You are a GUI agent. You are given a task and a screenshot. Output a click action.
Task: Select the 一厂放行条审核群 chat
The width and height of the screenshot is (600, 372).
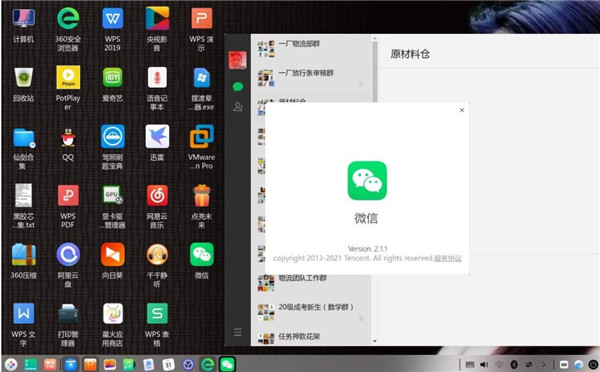311,78
